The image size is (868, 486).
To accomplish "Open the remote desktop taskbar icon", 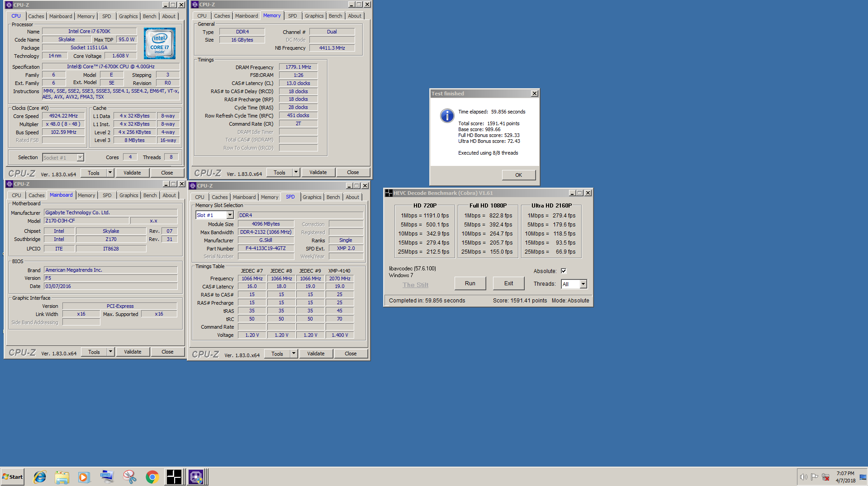I will pos(107,477).
